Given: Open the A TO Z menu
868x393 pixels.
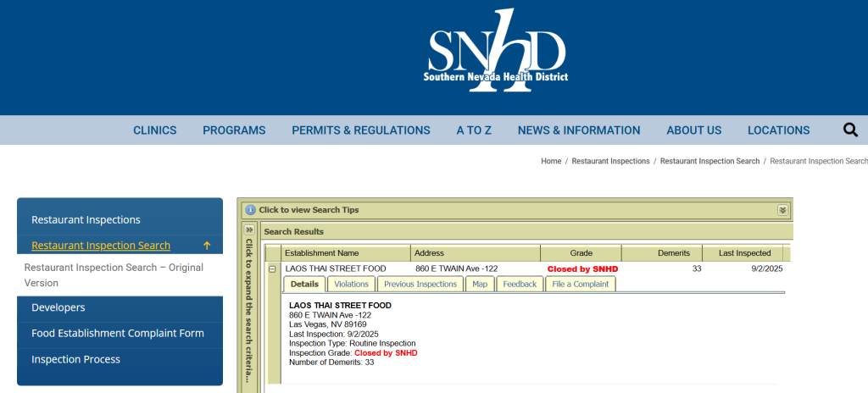Looking at the screenshot, I should [474, 130].
